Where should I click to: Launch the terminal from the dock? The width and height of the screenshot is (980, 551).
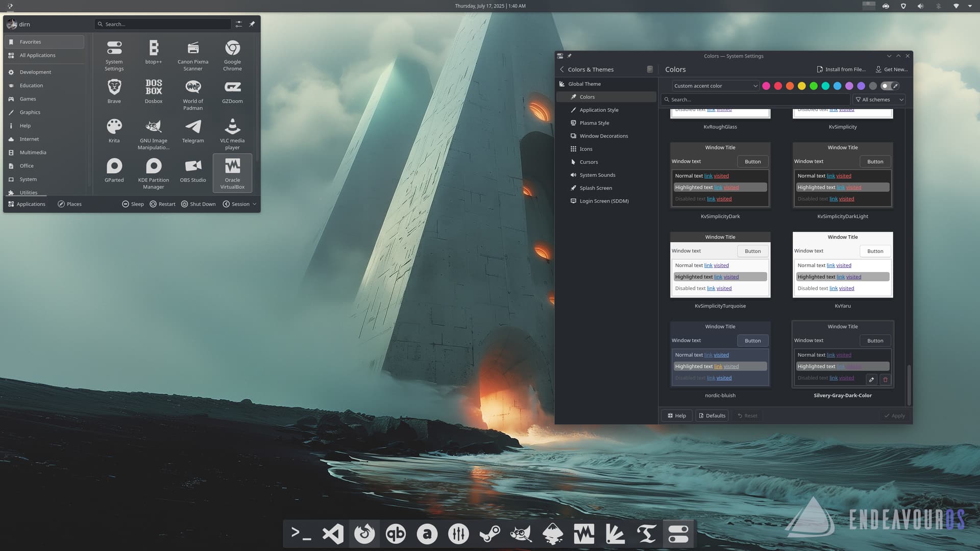point(302,534)
